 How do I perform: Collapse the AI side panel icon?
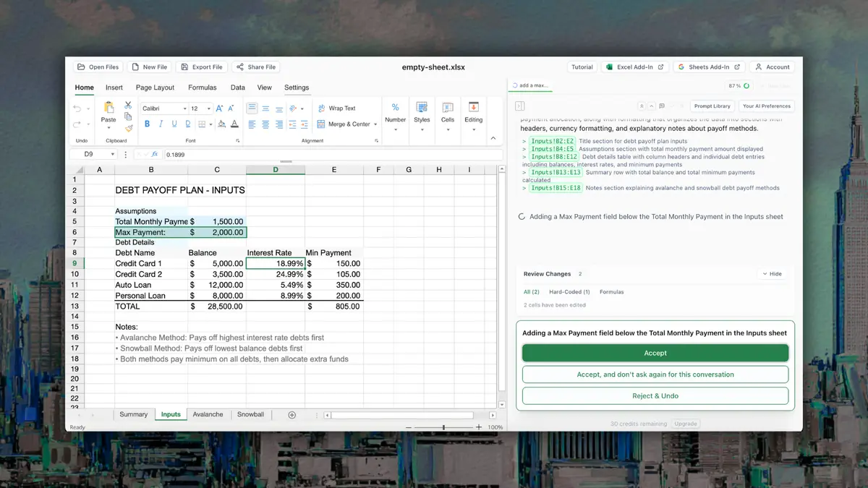pos(519,106)
